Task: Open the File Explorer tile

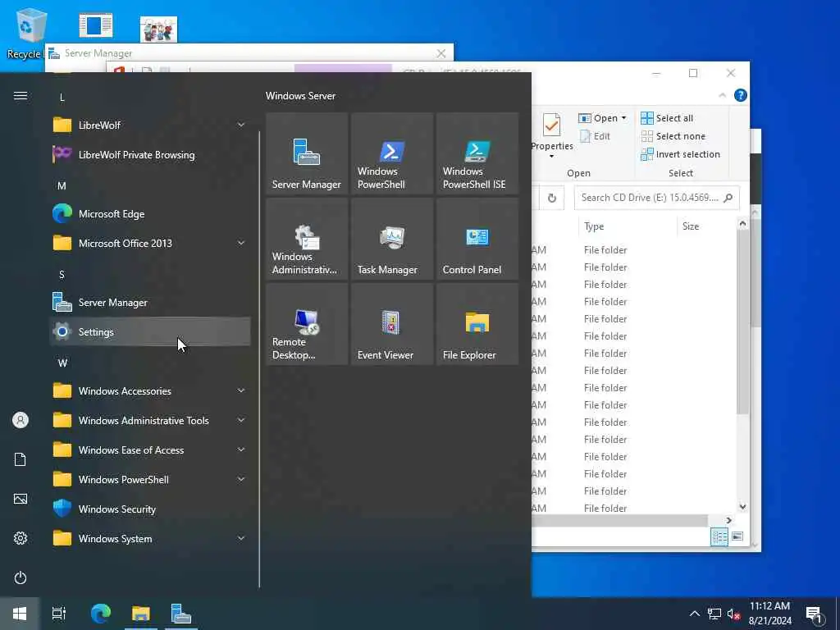Action: (x=477, y=324)
